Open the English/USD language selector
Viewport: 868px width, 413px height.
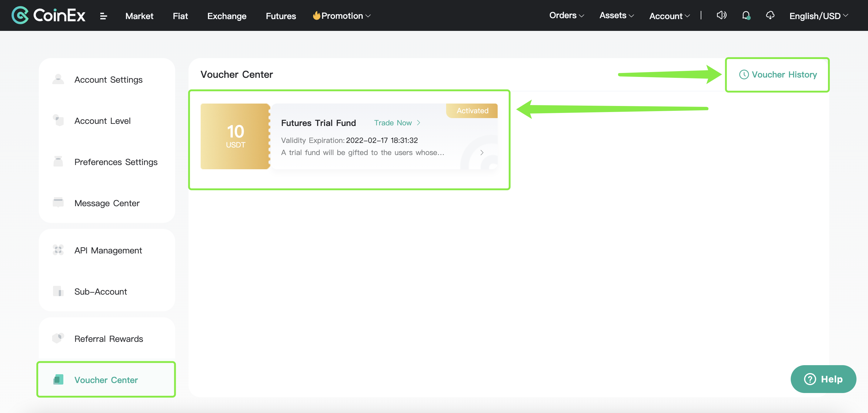tap(819, 16)
